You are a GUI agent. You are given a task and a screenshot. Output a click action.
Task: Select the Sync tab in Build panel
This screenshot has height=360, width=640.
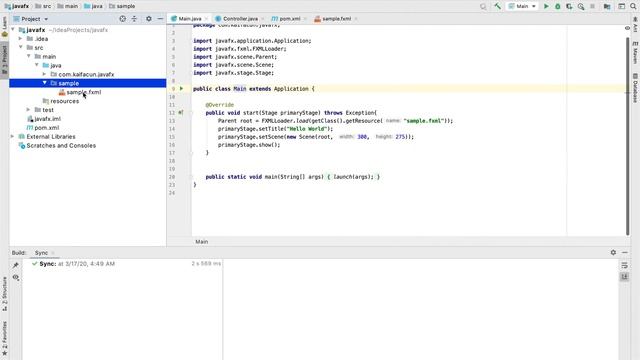(x=41, y=253)
